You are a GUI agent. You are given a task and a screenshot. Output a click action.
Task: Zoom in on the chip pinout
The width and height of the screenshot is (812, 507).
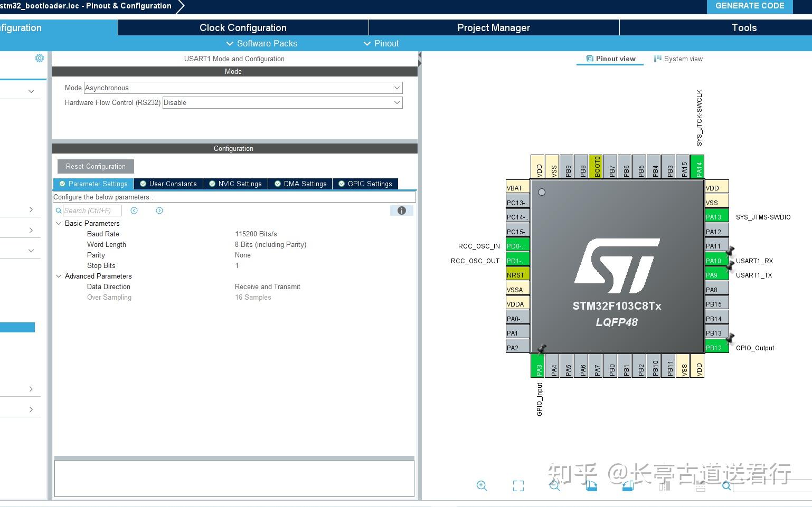(481, 486)
